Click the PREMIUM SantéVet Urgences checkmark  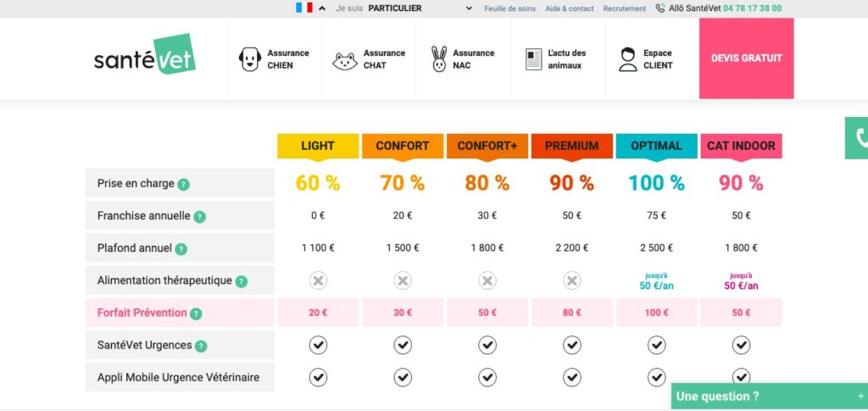pyautogui.click(x=572, y=345)
